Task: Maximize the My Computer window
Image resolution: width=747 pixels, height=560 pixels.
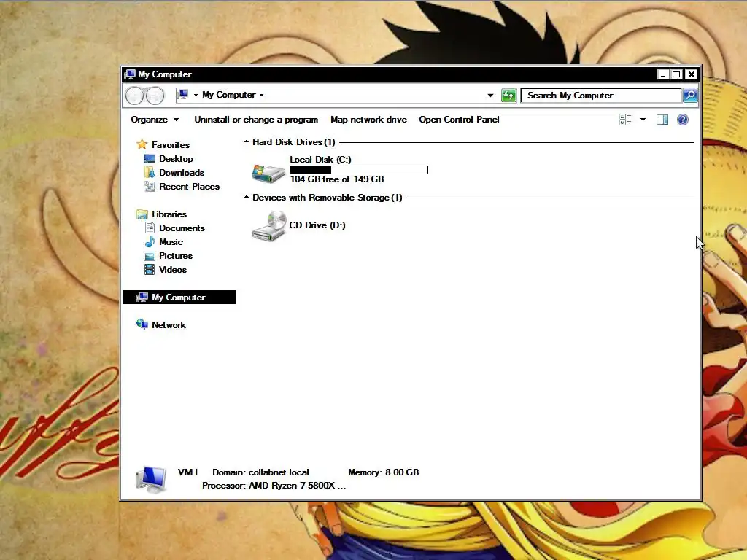Action: 676,74
